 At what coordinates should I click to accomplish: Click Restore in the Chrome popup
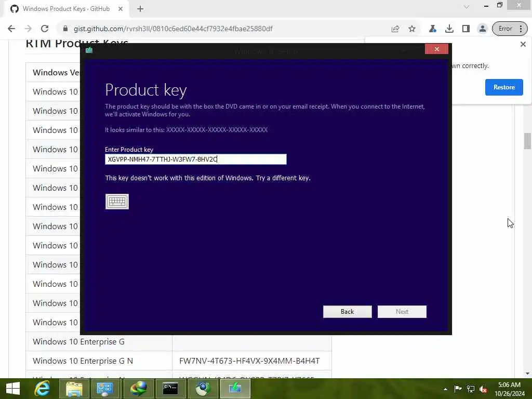click(504, 87)
